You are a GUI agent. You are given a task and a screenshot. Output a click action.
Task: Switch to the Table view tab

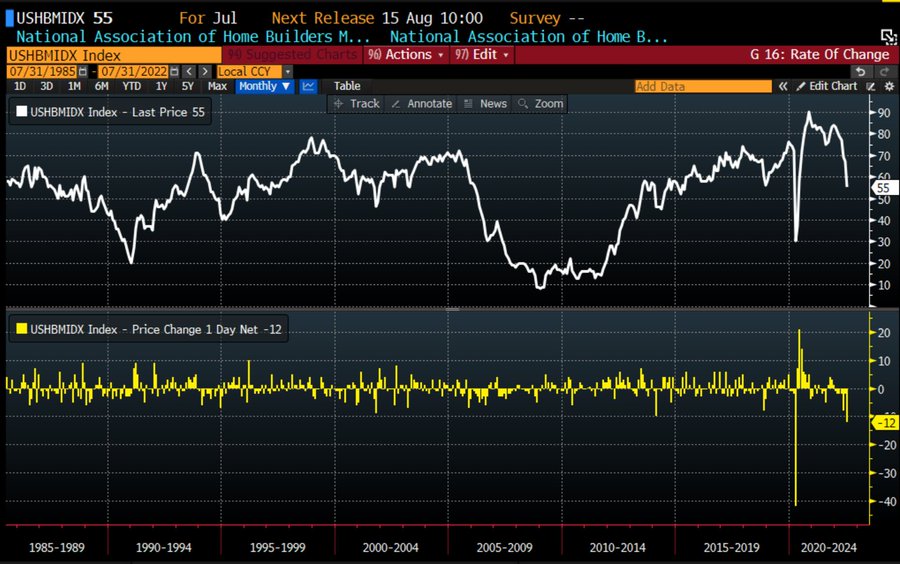(x=346, y=87)
